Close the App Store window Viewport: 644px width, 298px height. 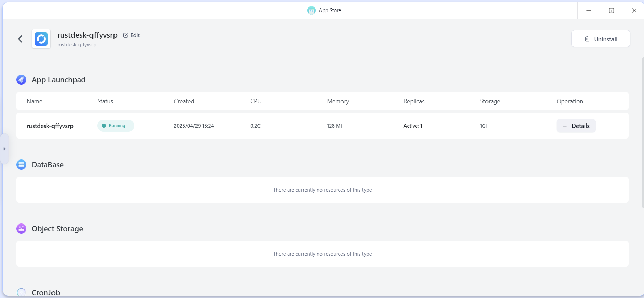tap(634, 10)
